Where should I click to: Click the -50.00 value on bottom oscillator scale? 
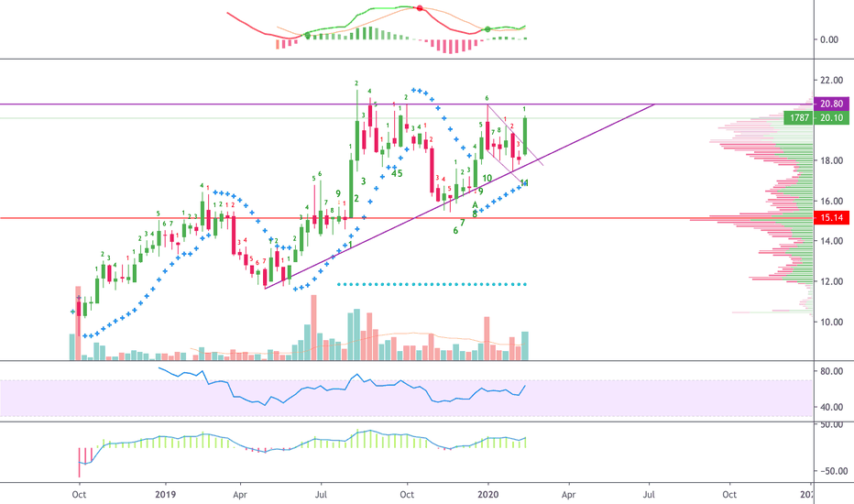pyautogui.click(x=834, y=471)
